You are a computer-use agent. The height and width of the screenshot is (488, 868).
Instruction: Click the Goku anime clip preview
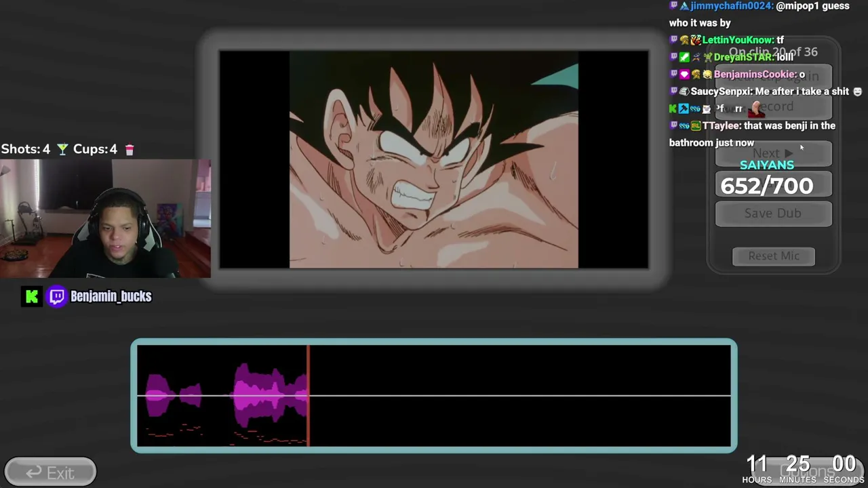coord(434,159)
